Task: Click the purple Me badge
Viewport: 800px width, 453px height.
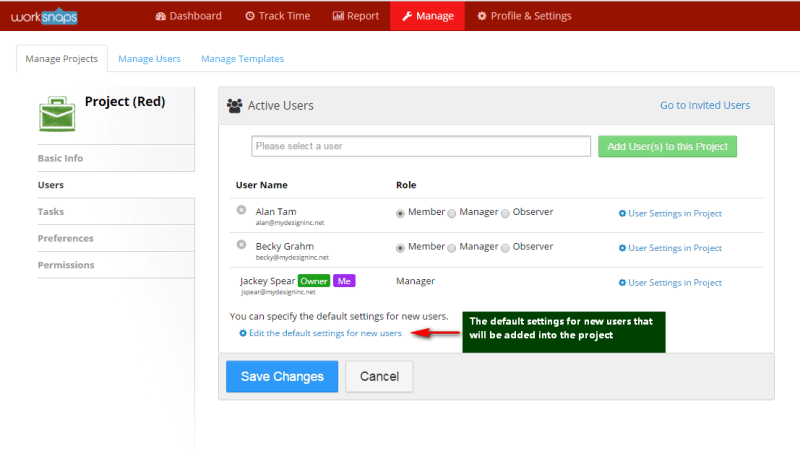Action: 344,281
